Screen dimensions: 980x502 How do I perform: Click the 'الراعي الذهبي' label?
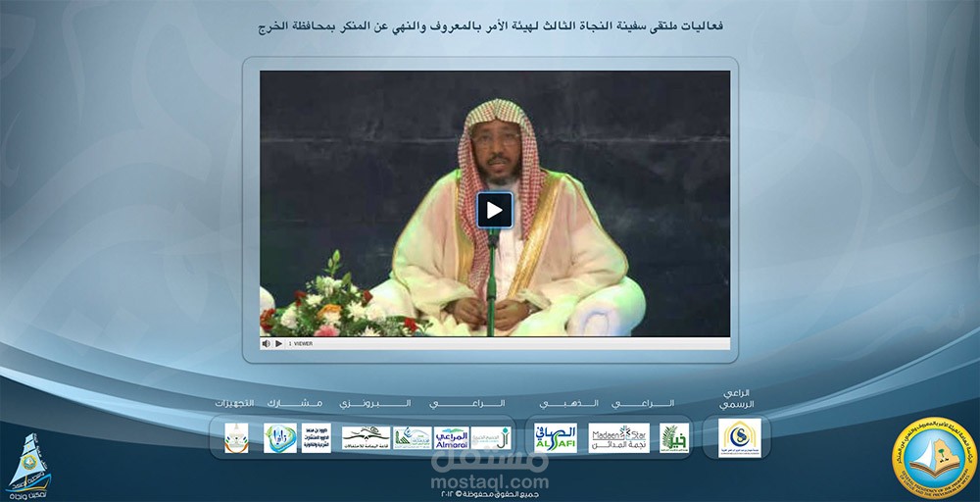(607, 403)
